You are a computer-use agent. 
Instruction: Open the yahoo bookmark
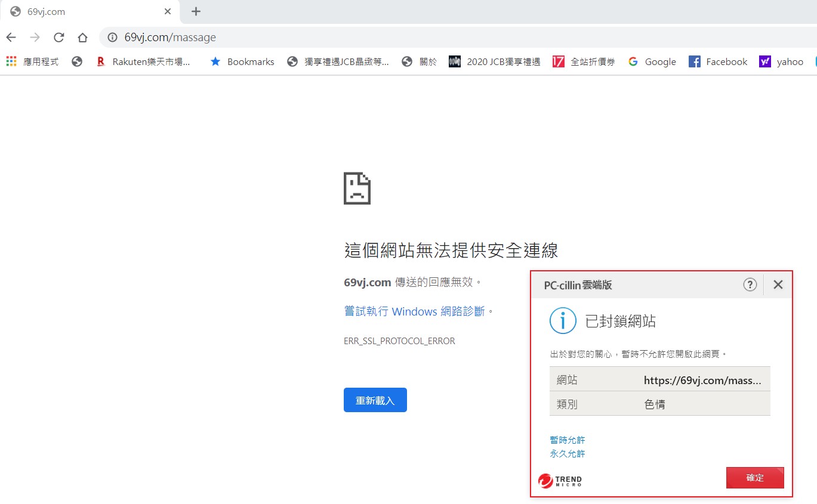782,61
